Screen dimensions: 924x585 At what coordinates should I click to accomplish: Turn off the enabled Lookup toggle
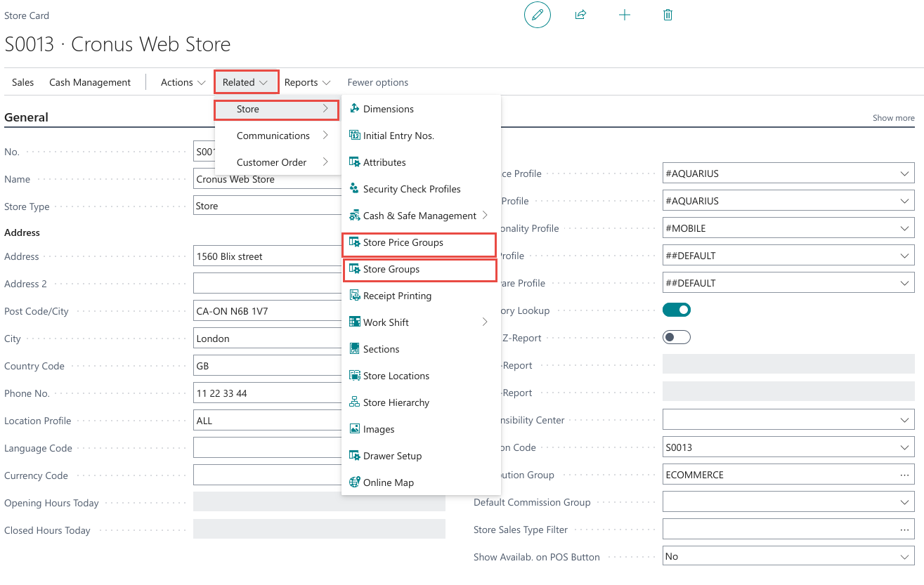[677, 310]
